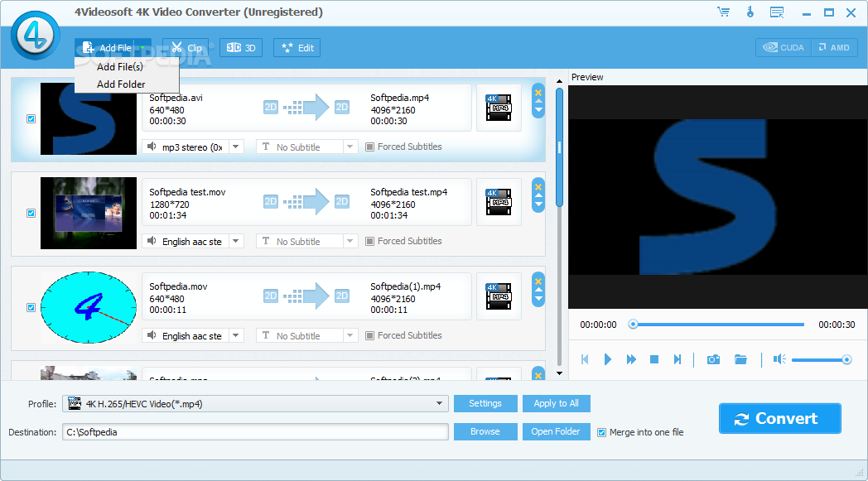Image resolution: width=868 pixels, height=481 pixels.
Task: Select the Softpedia.avi video thumbnail
Action: [x=89, y=118]
